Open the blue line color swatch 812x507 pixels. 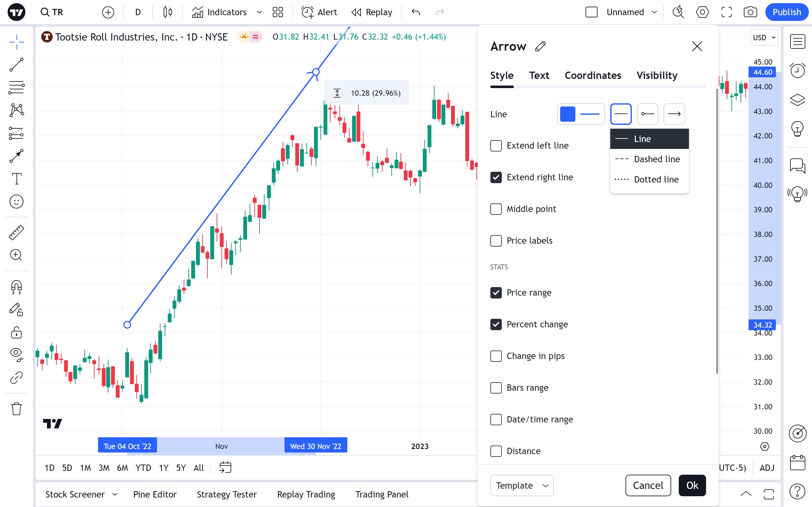(567, 114)
